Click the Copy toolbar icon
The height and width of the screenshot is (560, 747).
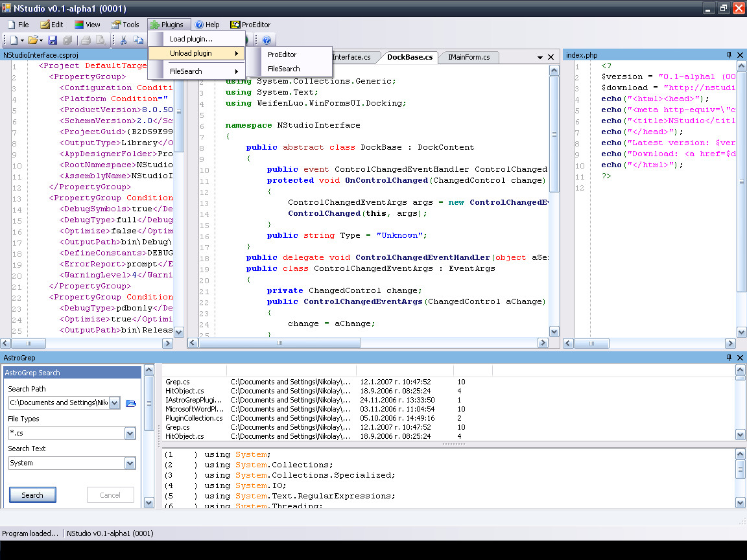138,40
